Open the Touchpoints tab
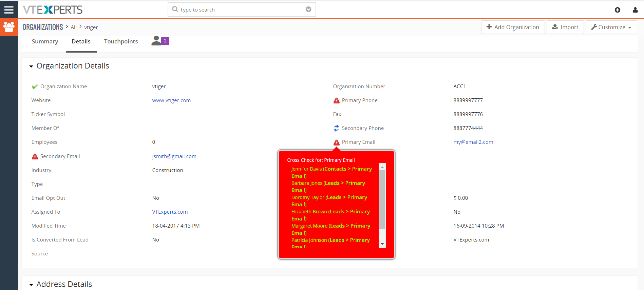The image size is (644, 290). pos(121,41)
